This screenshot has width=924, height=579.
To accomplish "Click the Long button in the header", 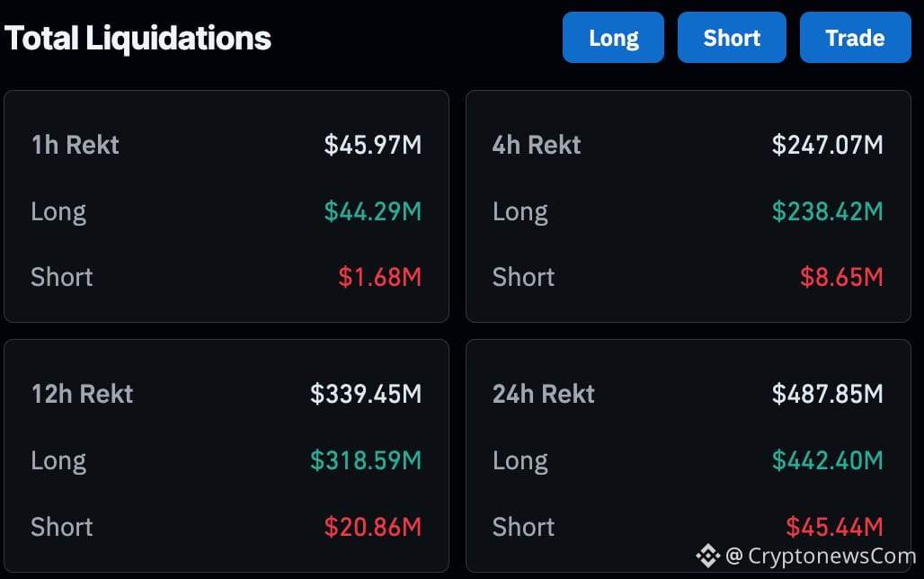I will [x=613, y=38].
